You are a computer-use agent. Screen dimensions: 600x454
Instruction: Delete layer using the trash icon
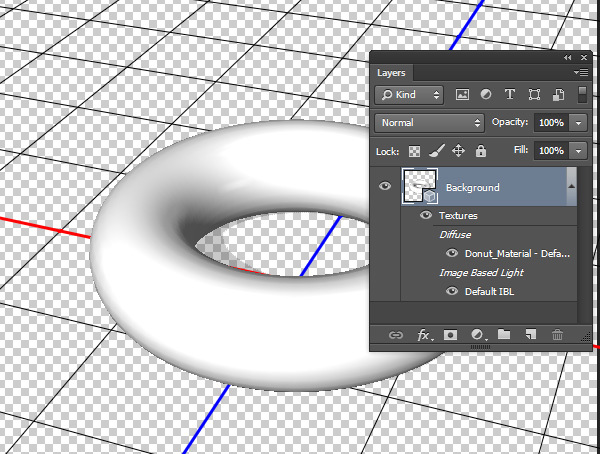click(x=558, y=335)
